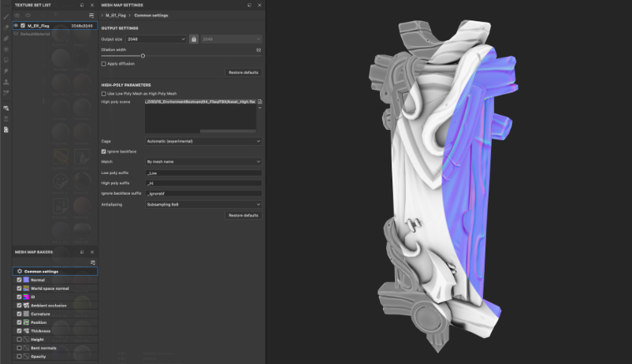The height and width of the screenshot is (364, 632).
Task: Select the Thickness baker row
Action: click(x=55, y=331)
